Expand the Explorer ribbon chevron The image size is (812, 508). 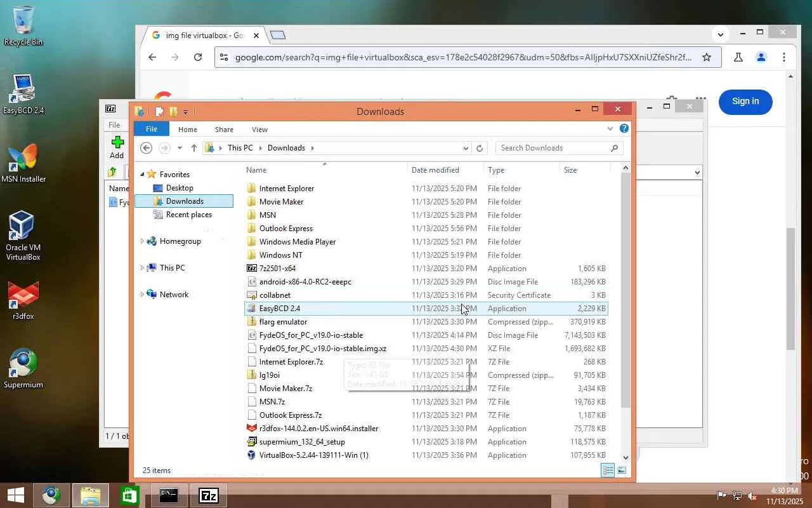pos(610,129)
